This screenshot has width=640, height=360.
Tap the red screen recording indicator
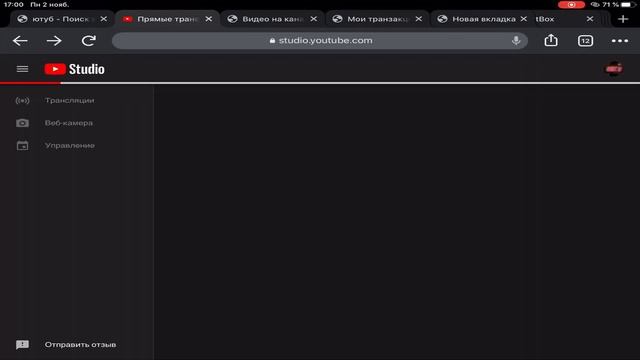(571, 4)
